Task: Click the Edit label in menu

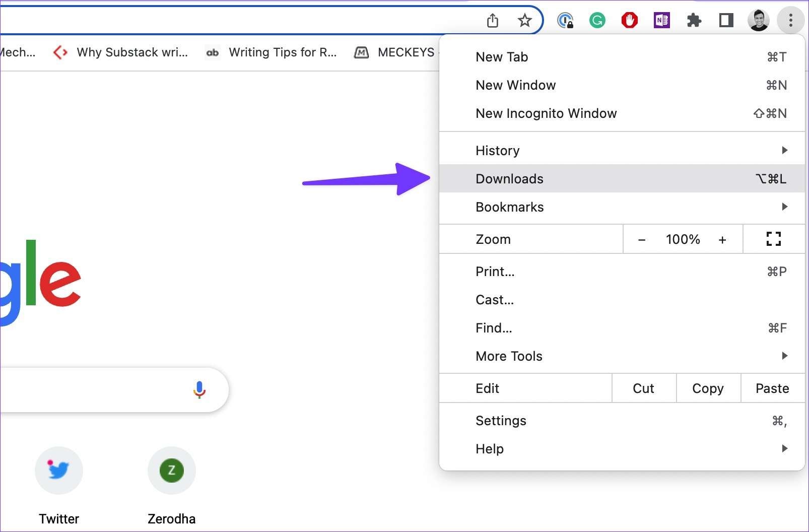Action: coord(488,388)
